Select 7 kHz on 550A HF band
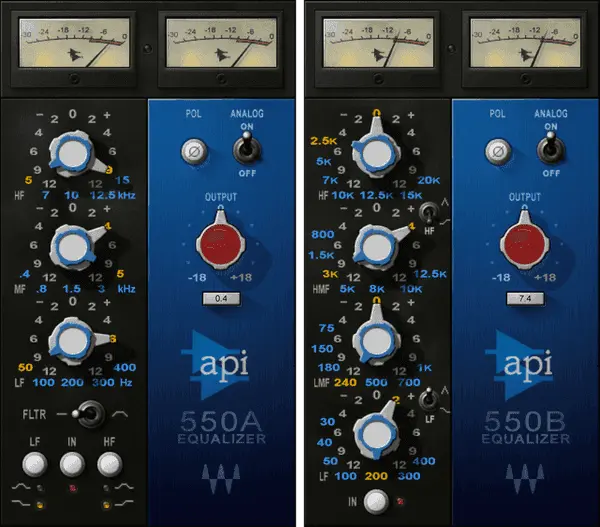Screen dimensions: 600x527 pos(46,195)
